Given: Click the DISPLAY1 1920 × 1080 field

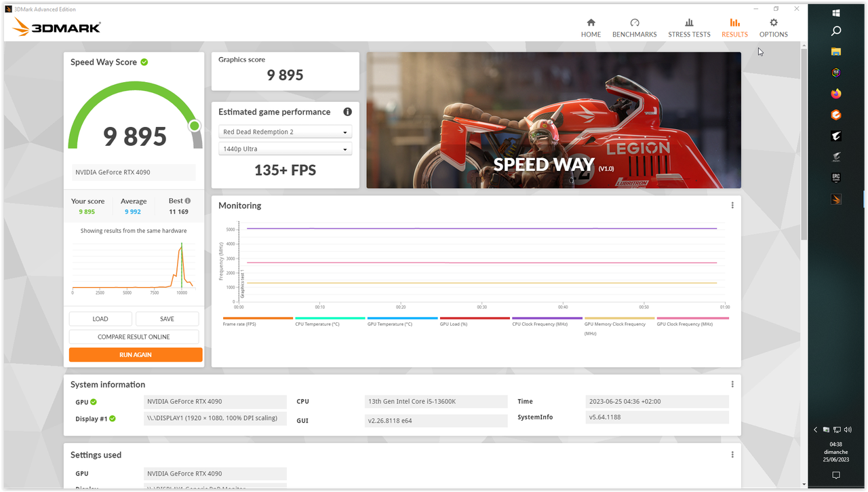Looking at the screenshot, I should (x=215, y=418).
